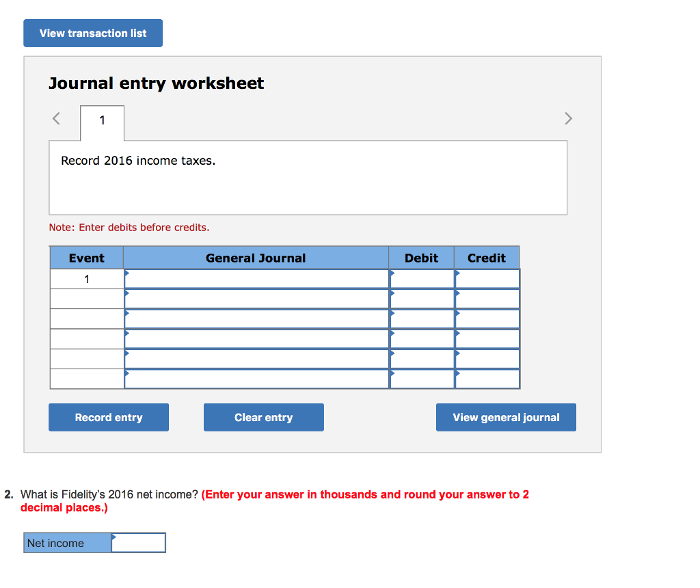This screenshot has width=700, height=588.
Task: Open General Journal account dropdown in event row 1
Action: [x=256, y=279]
